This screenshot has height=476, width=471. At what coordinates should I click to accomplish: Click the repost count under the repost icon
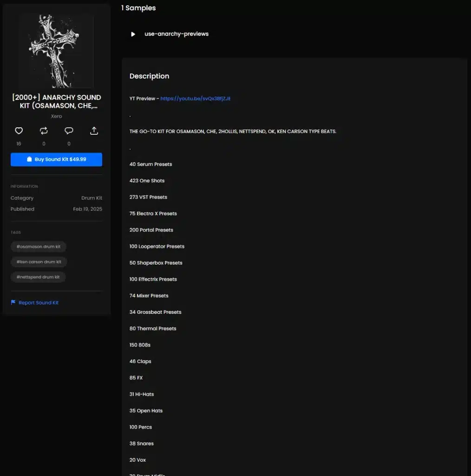tap(44, 144)
